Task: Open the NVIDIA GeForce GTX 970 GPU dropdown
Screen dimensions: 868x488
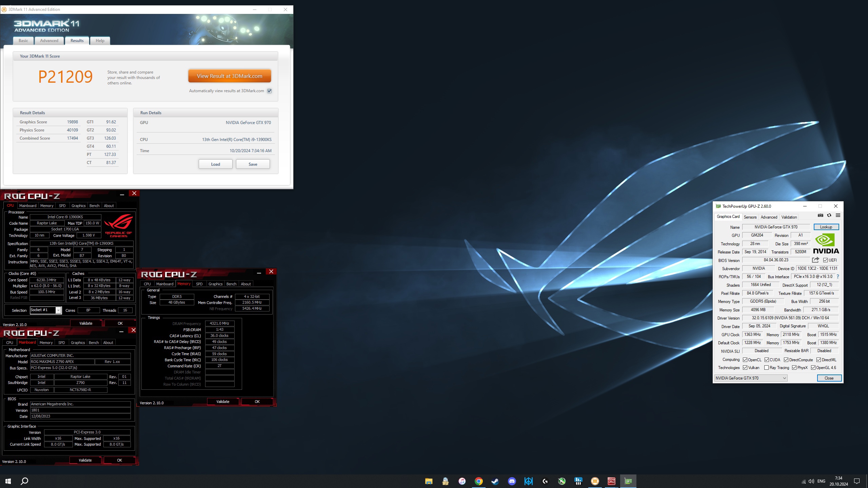Action: [x=751, y=378]
